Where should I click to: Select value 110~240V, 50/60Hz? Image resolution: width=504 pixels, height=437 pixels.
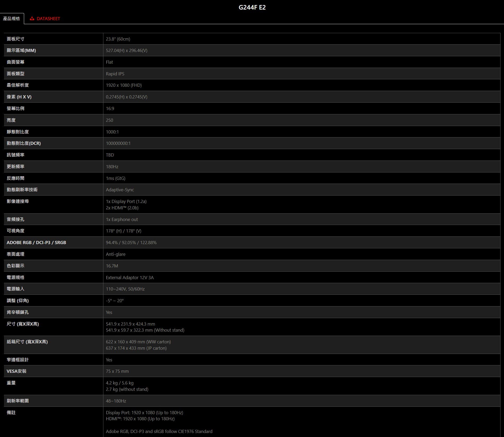125,289
